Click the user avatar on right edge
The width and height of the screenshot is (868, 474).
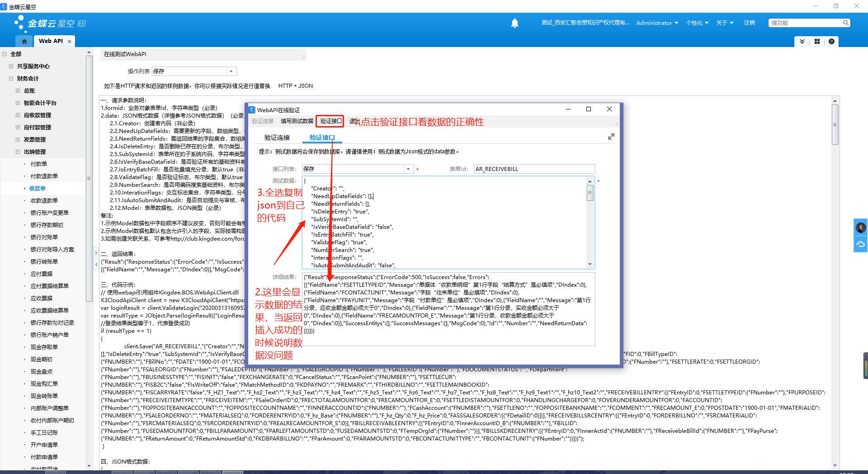861,227
